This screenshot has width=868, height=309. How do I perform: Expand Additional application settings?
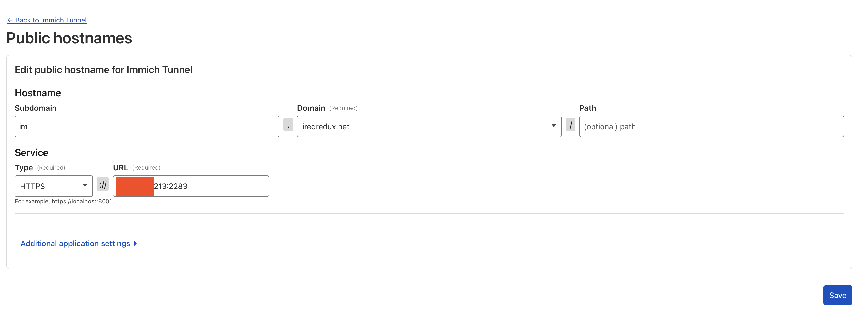[75, 243]
